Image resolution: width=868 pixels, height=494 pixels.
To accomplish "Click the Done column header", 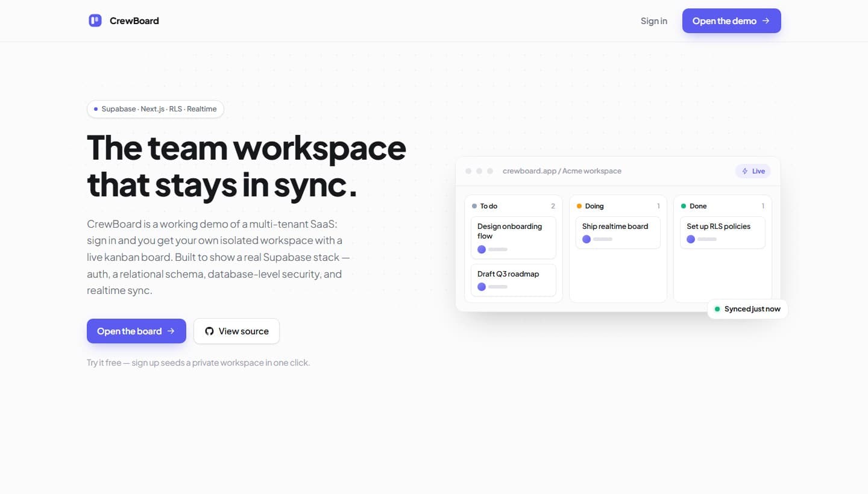I will point(723,206).
